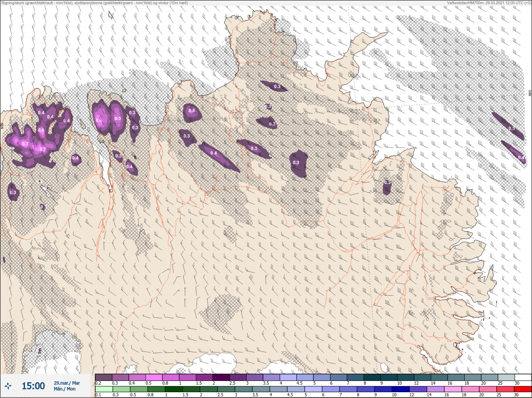Click the 0.1 value under the lower legend
This screenshot has width=532, height=398.
pos(98,395)
